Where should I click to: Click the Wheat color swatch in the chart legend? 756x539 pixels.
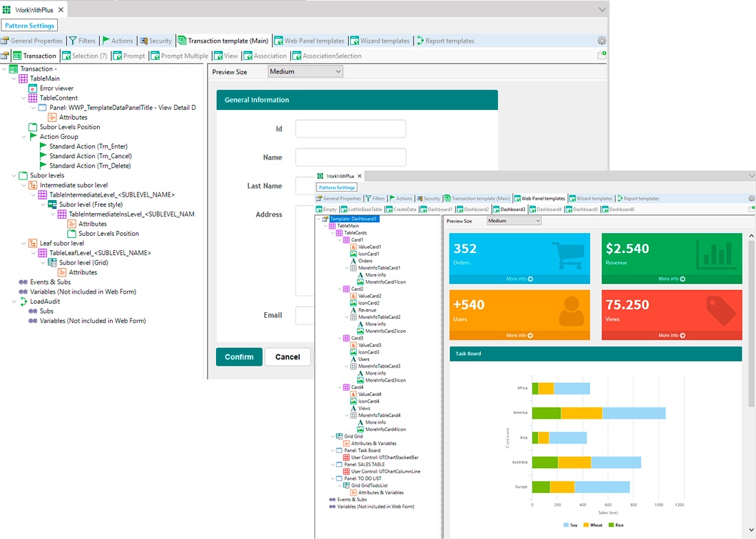587,525
